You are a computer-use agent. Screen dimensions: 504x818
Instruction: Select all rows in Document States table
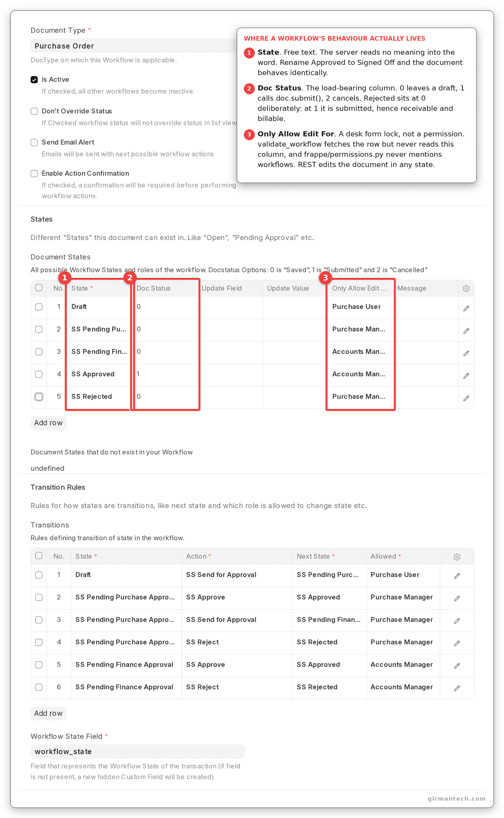(39, 288)
